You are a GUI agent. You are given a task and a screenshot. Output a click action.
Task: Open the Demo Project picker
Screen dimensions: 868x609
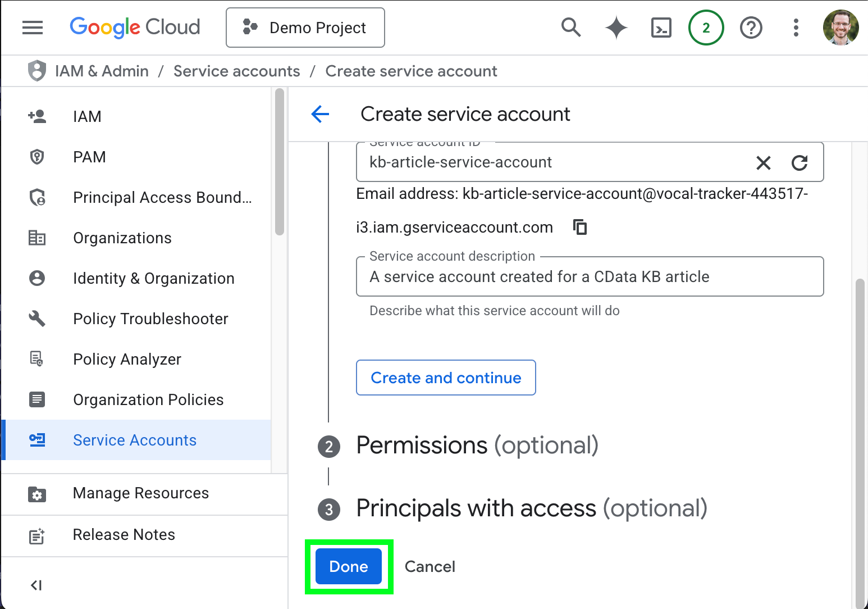coord(305,27)
